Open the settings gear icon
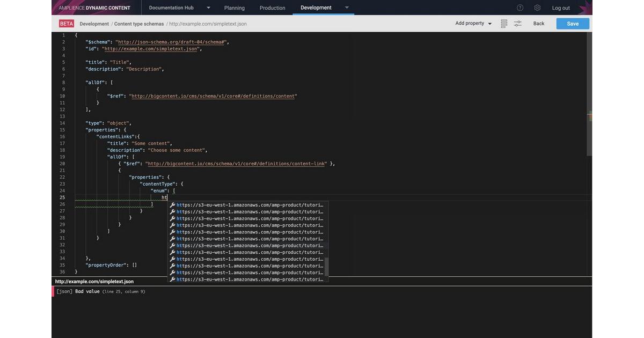 [x=537, y=8]
